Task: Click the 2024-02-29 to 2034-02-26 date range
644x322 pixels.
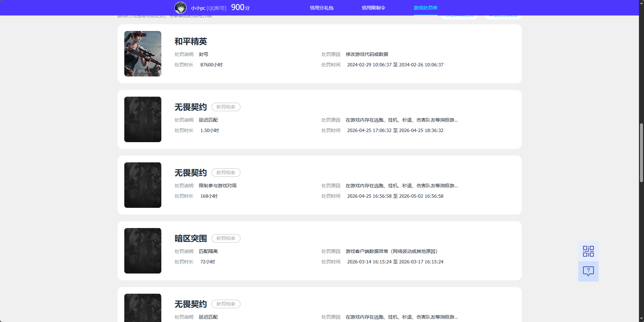Action: tap(395, 65)
